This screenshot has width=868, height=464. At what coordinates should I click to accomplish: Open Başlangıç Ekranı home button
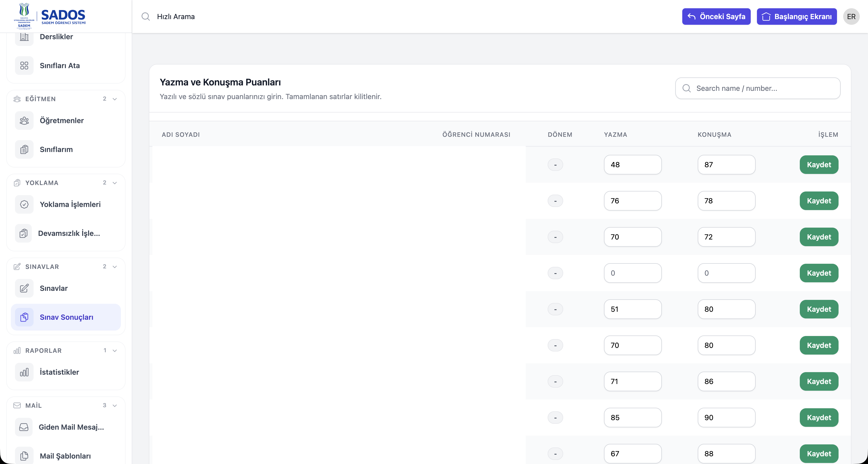pos(797,17)
